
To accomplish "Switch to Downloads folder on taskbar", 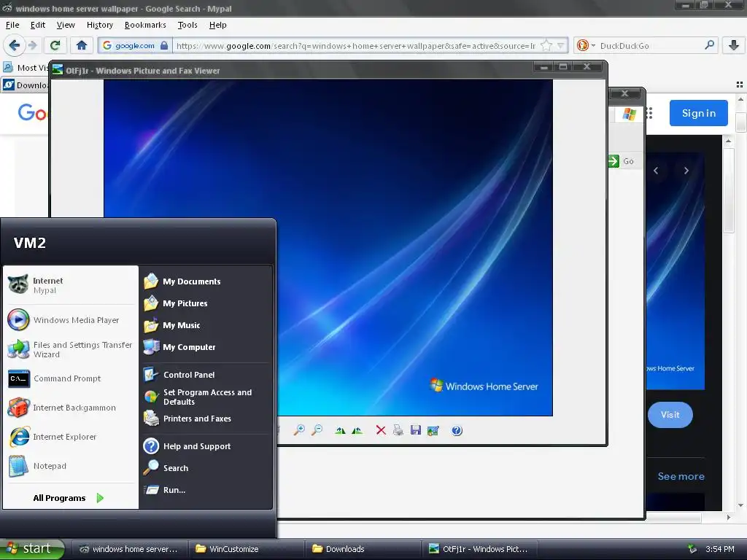I will [x=363, y=549].
